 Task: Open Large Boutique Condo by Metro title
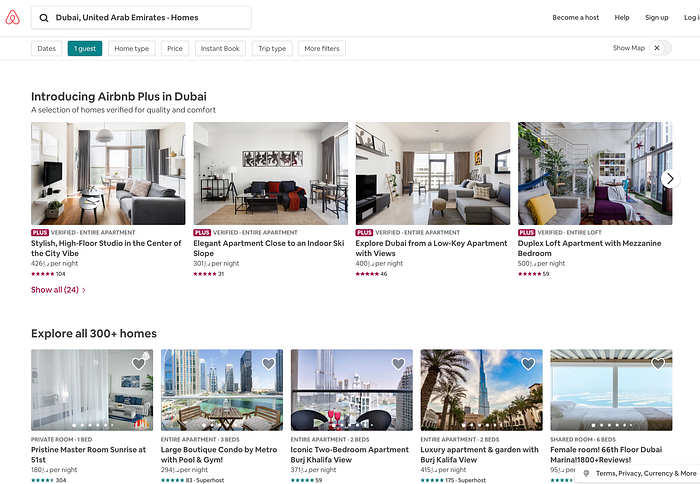coord(219,455)
